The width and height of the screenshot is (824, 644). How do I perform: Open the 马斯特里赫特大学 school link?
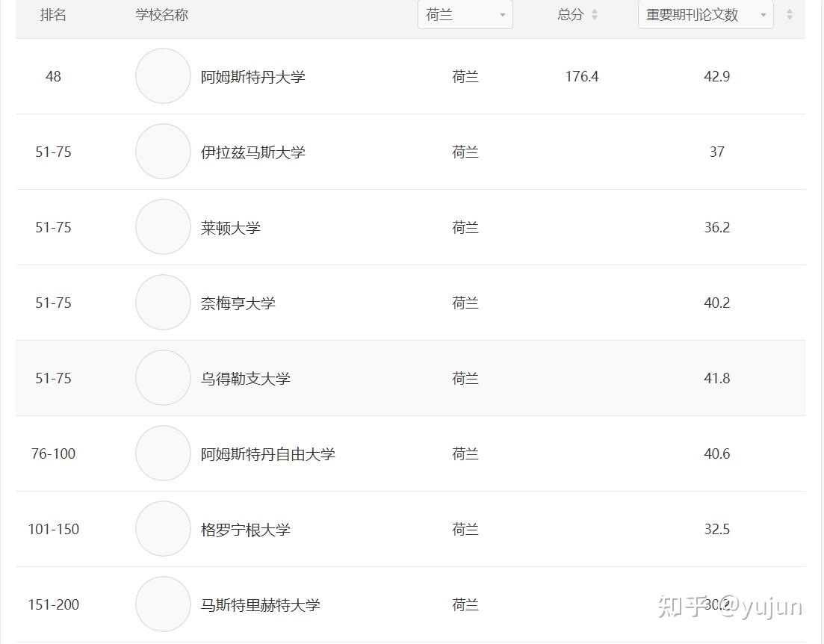click(x=260, y=605)
